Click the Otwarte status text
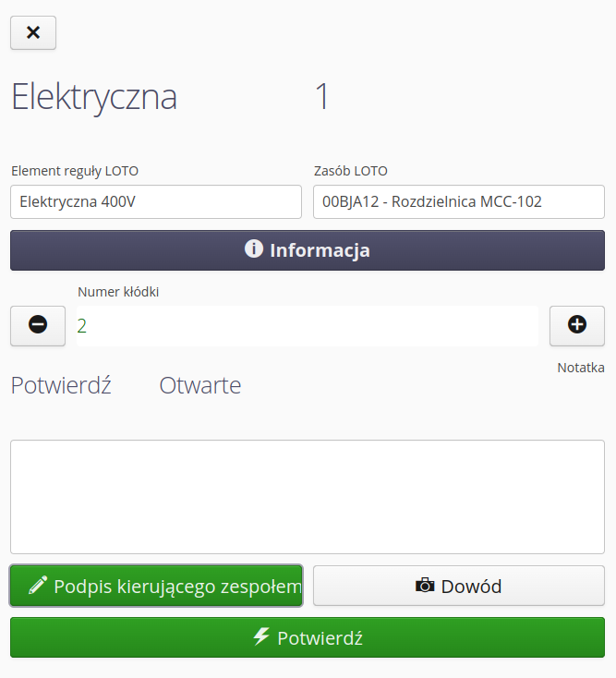The height and width of the screenshot is (678, 616). point(200,385)
